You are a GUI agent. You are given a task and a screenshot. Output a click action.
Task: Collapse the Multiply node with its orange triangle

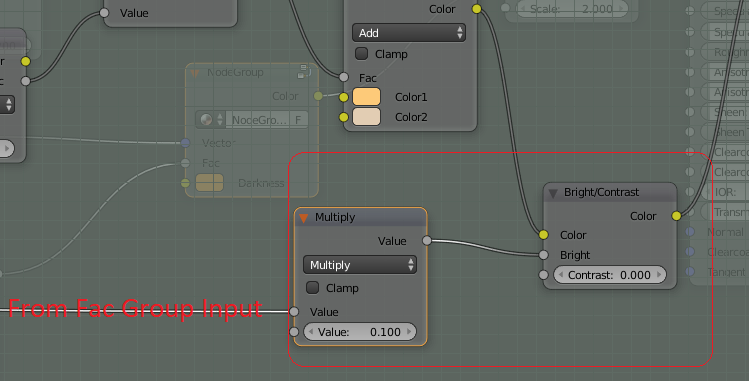coord(303,218)
